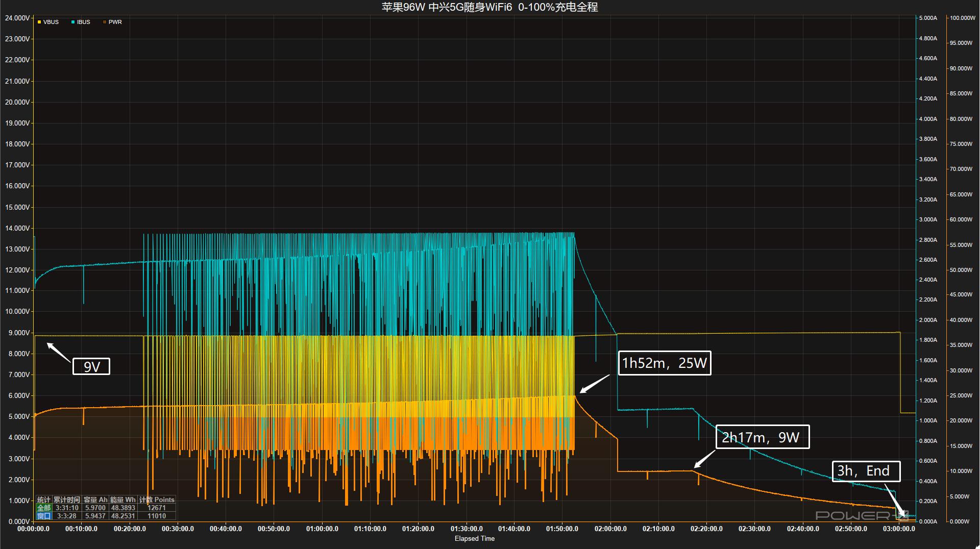
Task: Click the 24.000V voltage axis label
Action: (17, 17)
